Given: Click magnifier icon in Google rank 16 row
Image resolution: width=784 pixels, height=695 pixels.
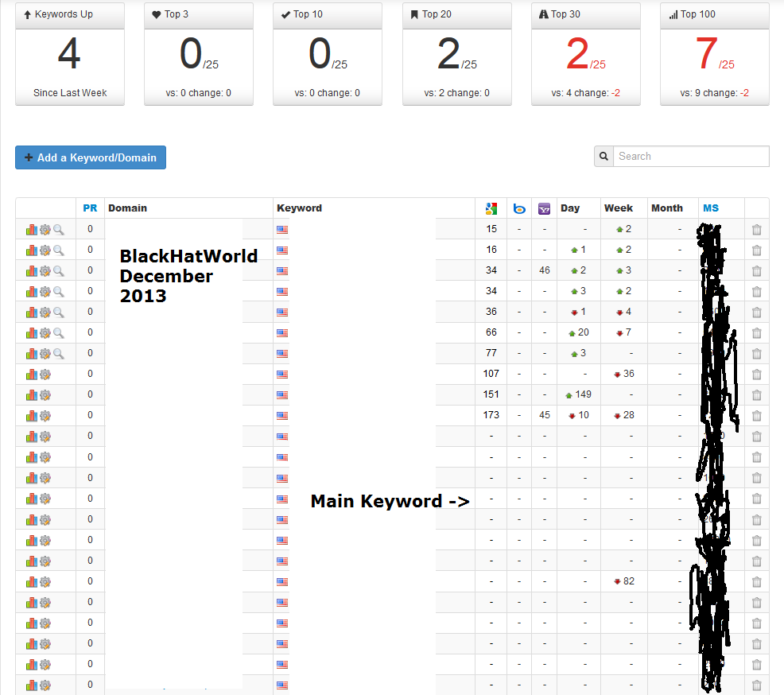Looking at the screenshot, I should point(59,250).
